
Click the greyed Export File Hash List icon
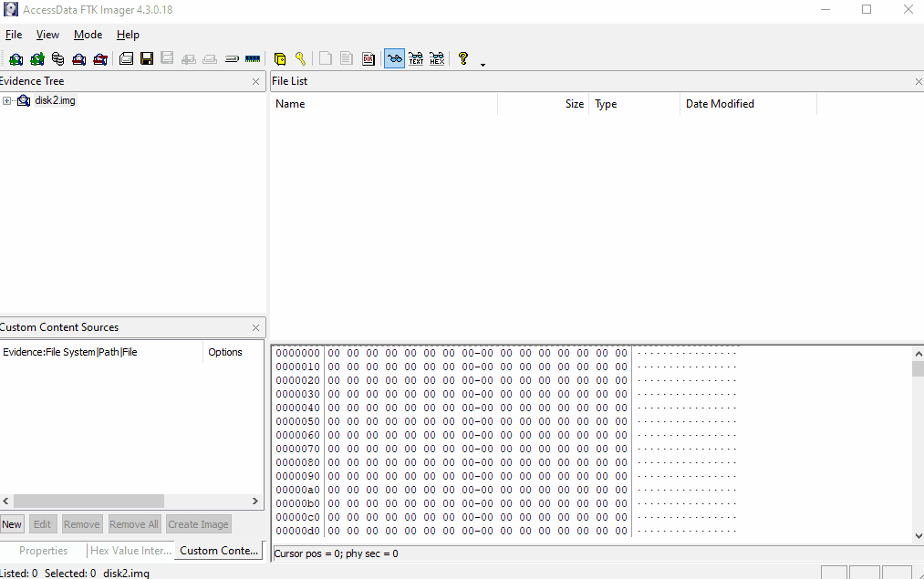pos(347,58)
